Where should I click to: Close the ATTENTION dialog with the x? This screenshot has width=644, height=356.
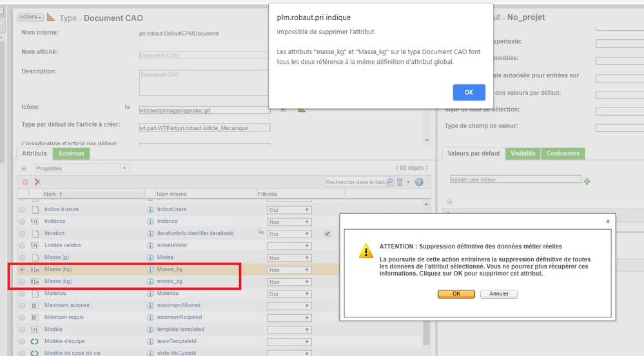[608, 221]
